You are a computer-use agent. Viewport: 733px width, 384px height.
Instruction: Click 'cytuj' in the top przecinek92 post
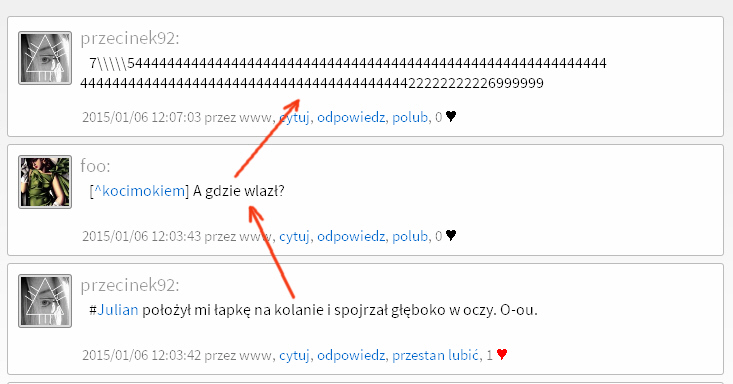294,117
